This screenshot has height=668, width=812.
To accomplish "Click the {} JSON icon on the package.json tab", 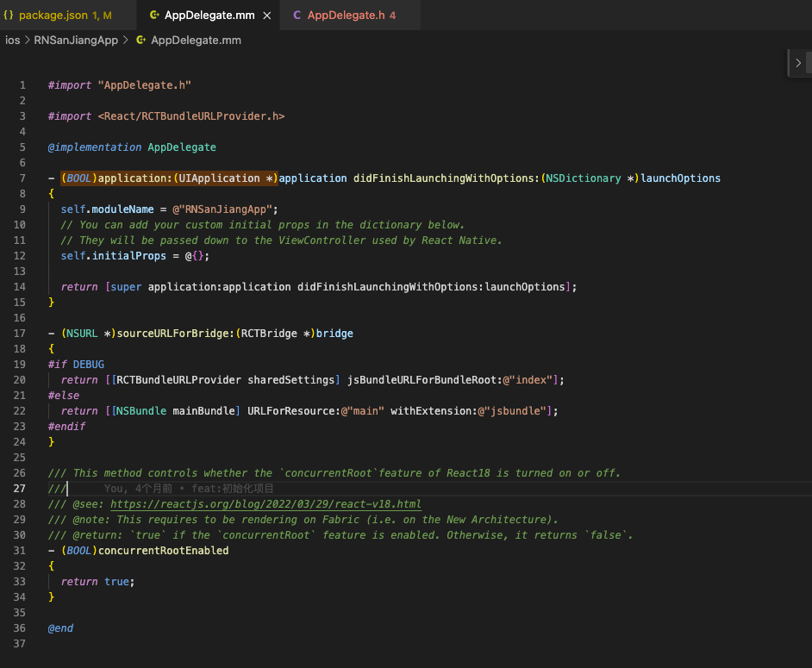I will point(10,15).
